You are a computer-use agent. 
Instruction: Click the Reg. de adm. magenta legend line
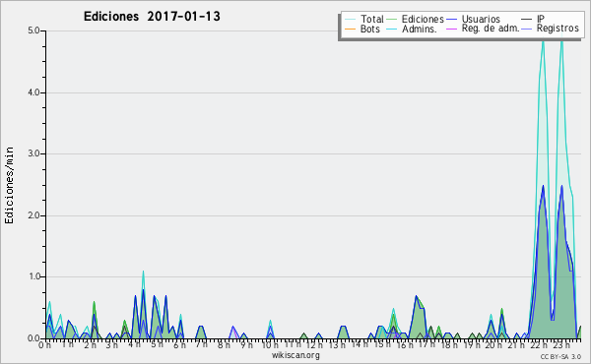(x=451, y=29)
